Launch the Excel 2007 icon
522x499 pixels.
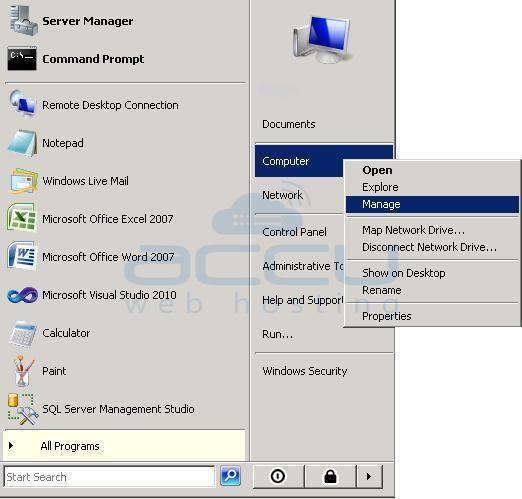[21, 218]
